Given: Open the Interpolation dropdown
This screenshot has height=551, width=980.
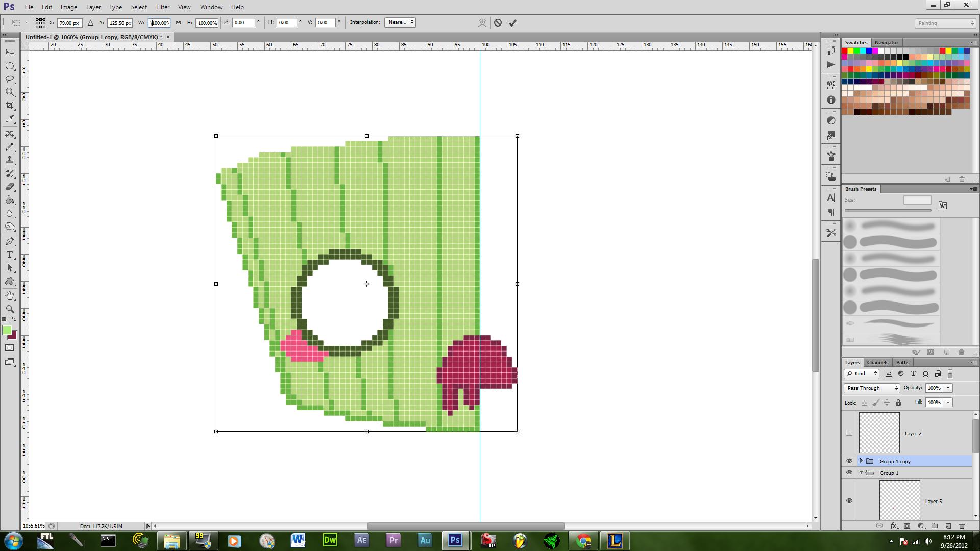Looking at the screenshot, I should click(x=400, y=22).
